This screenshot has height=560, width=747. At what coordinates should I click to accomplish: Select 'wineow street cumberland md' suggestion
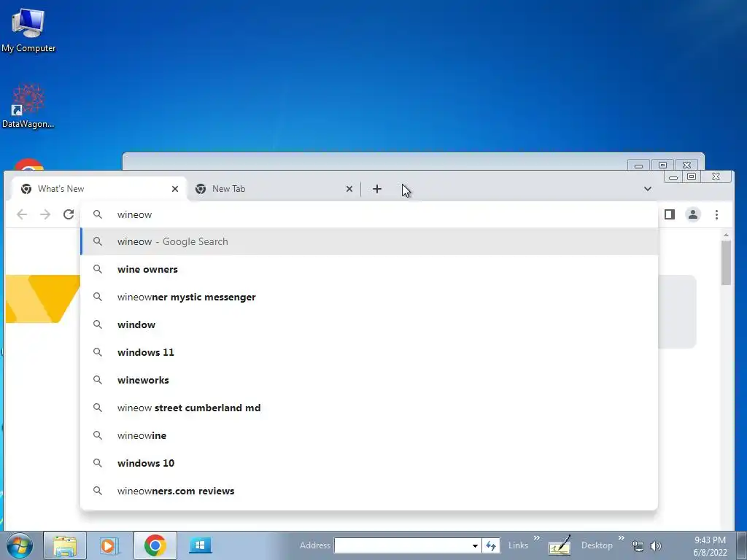[369, 408]
